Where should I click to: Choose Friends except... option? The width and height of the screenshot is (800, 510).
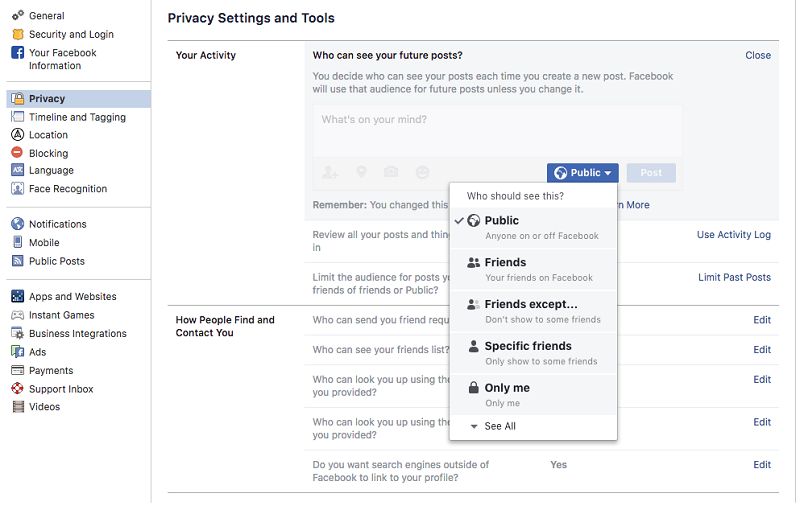tap(534, 311)
